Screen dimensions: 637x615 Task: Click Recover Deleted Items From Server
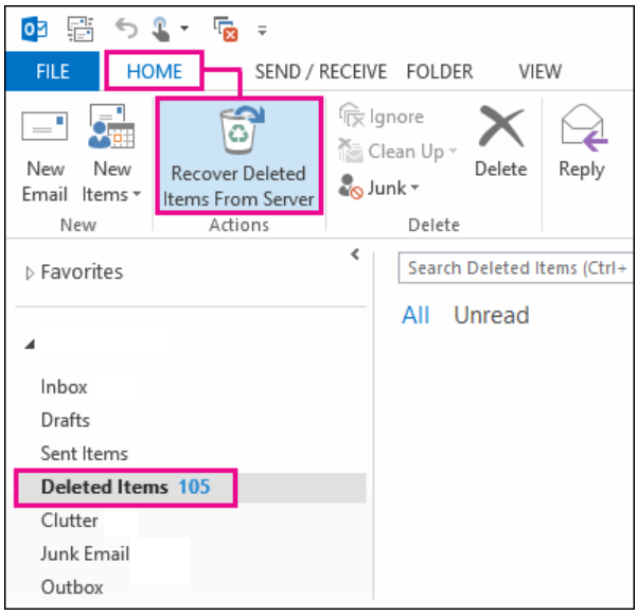coord(239,156)
